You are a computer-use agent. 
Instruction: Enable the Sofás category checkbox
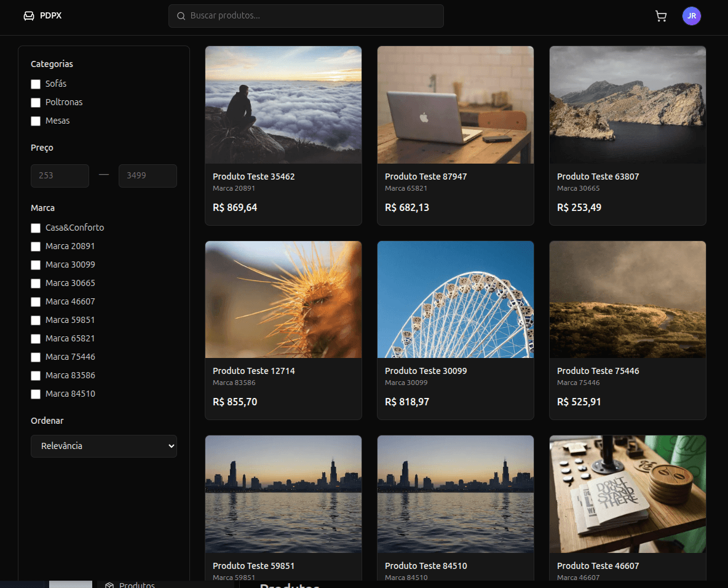(x=36, y=84)
